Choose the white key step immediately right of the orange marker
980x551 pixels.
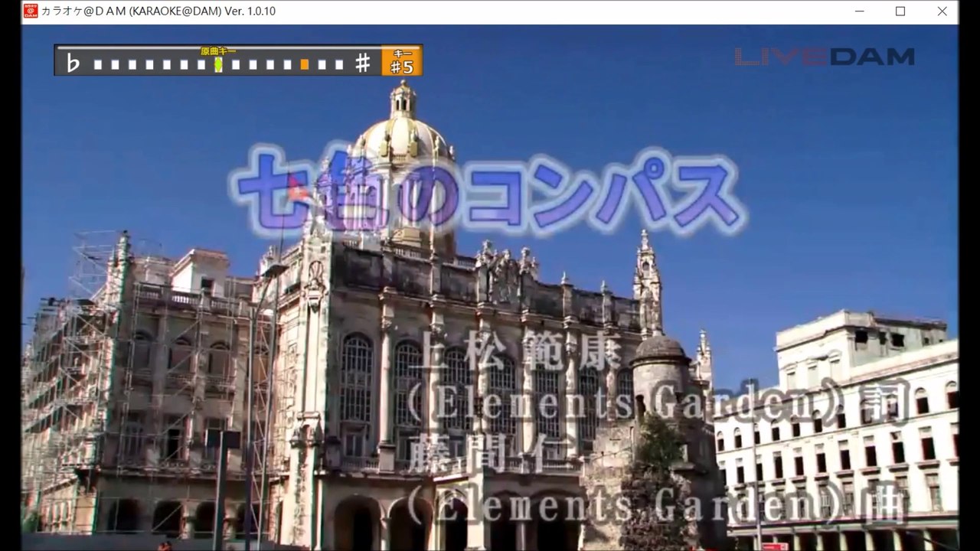[x=322, y=64]
